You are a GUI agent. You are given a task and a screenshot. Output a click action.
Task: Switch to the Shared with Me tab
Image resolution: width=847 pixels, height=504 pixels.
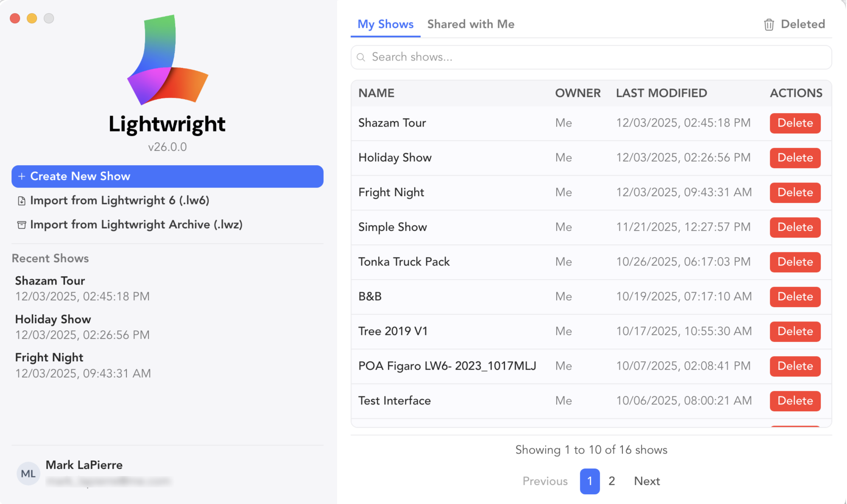pyautogui.click(x=471, y=24)
